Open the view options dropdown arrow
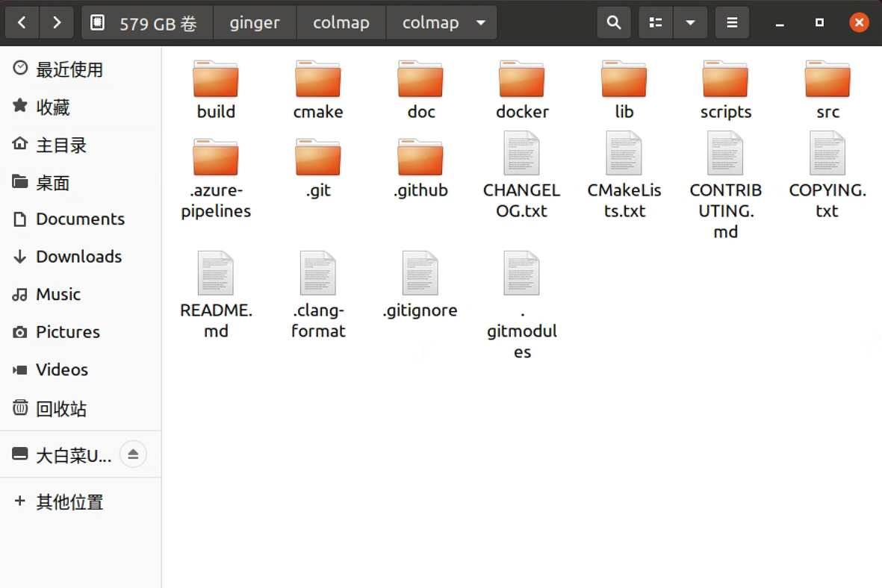The height and width of the screenshot is (588, 882). click(x=691, y=22)
